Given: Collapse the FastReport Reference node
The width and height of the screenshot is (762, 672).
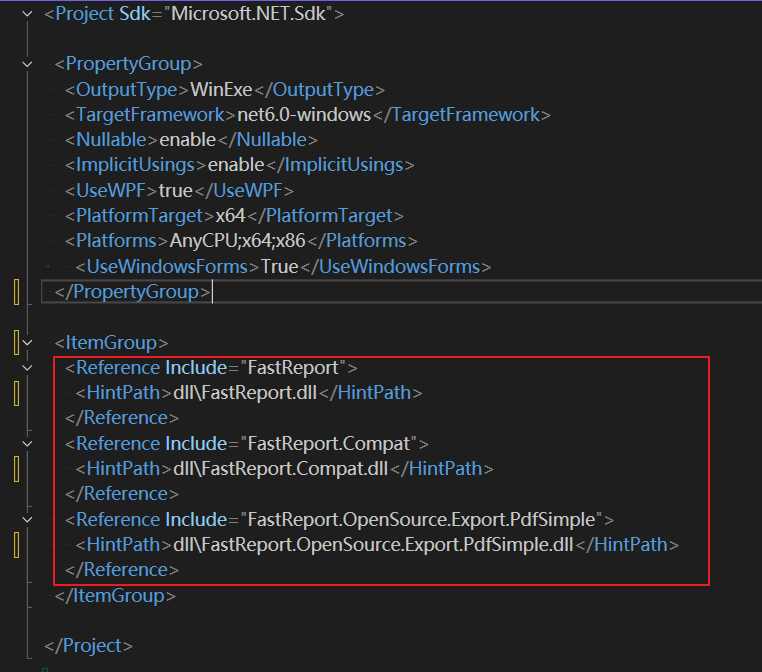Looking at the screenshot, I should (28, 368).
